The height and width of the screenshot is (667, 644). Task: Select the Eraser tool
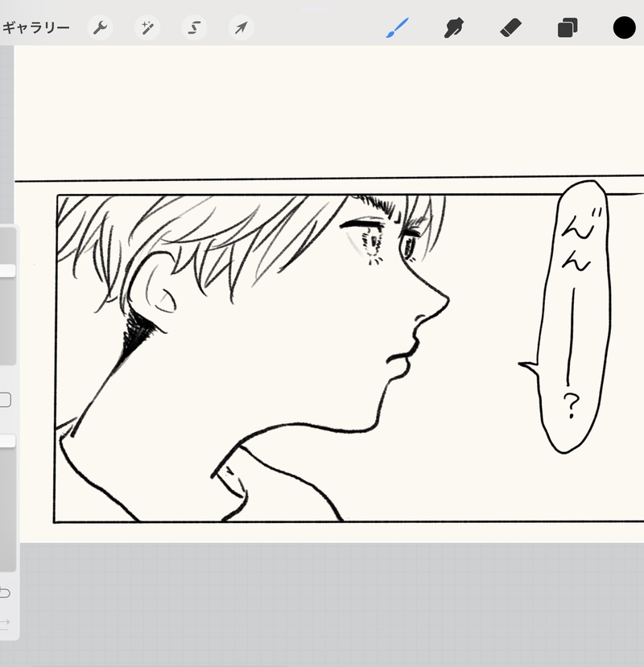point(511,28)
